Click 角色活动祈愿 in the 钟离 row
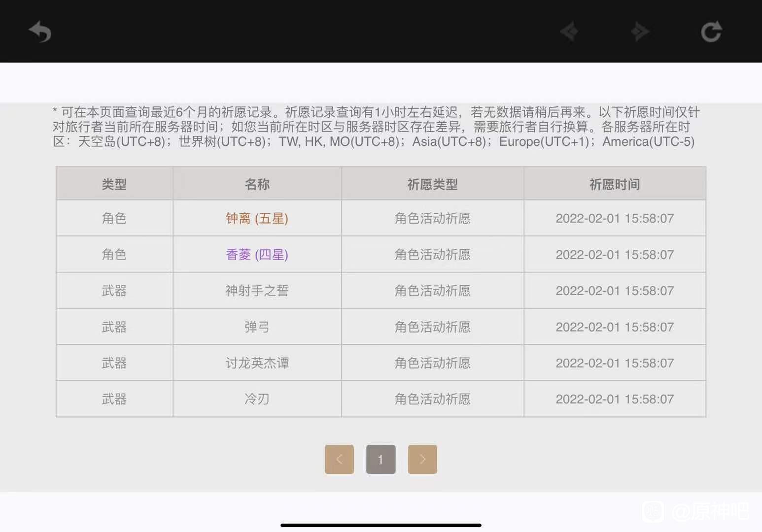Viewport: 762px width, 532px height. [x=432, y=218]
